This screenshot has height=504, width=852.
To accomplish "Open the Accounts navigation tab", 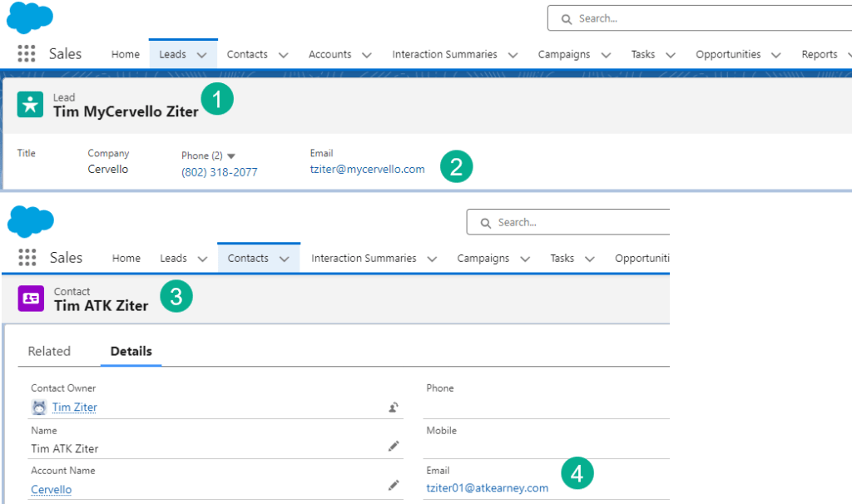I will click(x=329, y=55).
